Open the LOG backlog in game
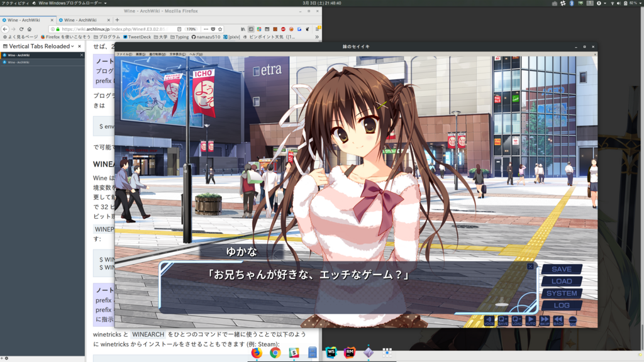This screenshot has width=644, height=362. pos(562,305)
